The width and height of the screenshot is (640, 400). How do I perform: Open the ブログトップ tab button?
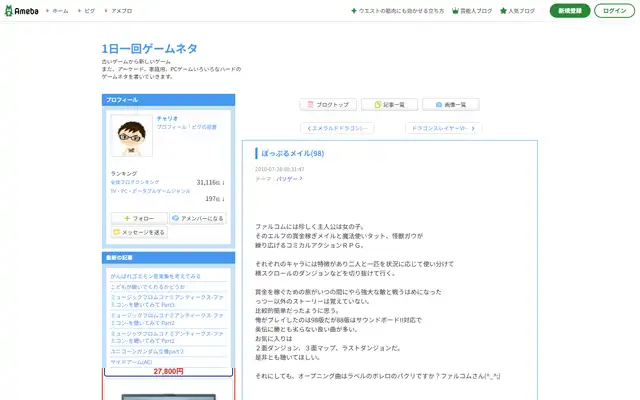pos(328,104)
